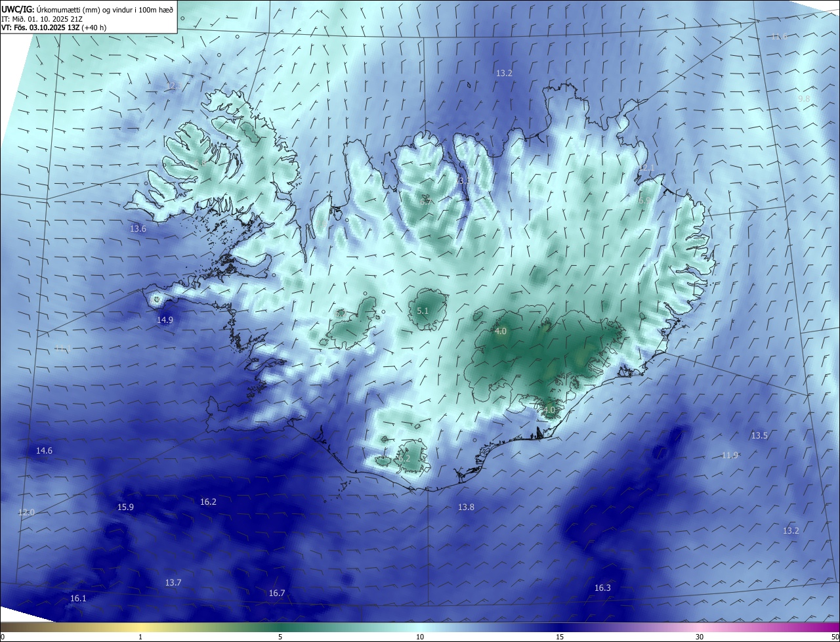Image resolution: width=840 pixels, height=642 pixels.
Task: Click the 15 tick on the colour scale
Action: pos(560,637)
